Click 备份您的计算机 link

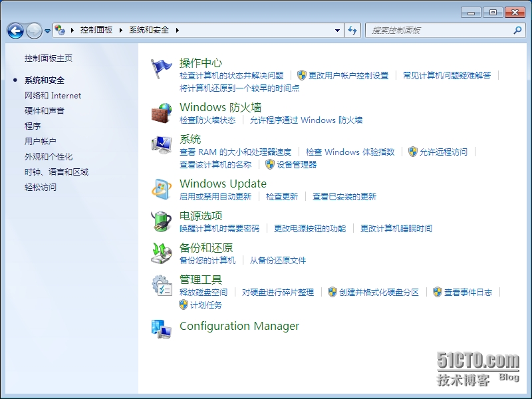pyautogui.click(x=207, y=260)
